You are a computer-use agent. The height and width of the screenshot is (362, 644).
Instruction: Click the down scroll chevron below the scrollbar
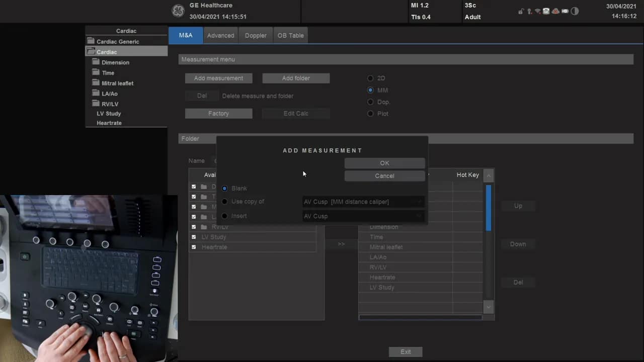[488, 307]
